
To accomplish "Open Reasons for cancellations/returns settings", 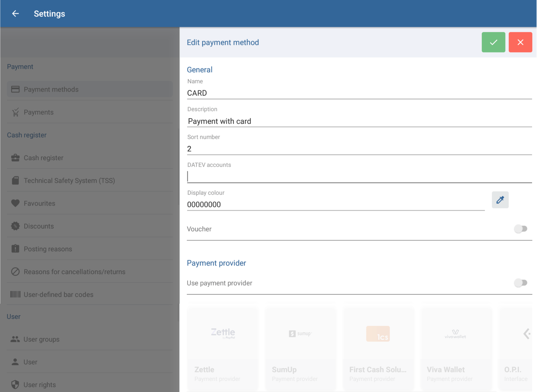I will tap(74, 272).
